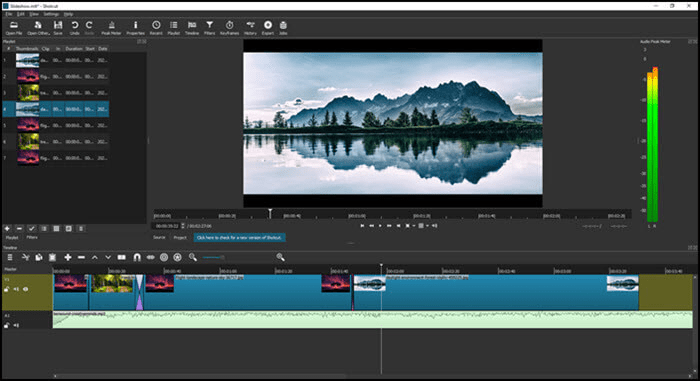Open the Edit menu
The width and height of the screenshot is (700, 381).
(21, 14)
